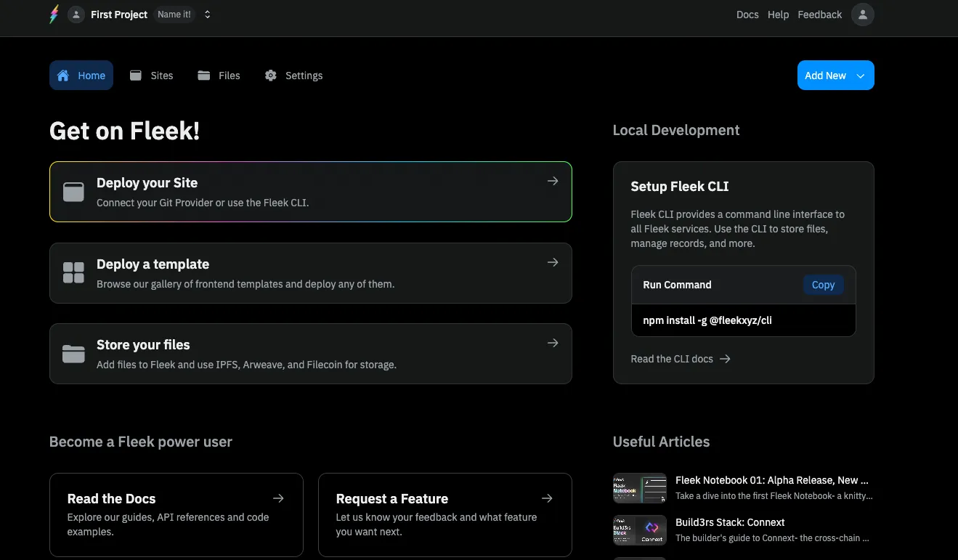This screenshot has height=560, width=958.
Task: Click the Deploy your Site title
Action: point(147,183)
